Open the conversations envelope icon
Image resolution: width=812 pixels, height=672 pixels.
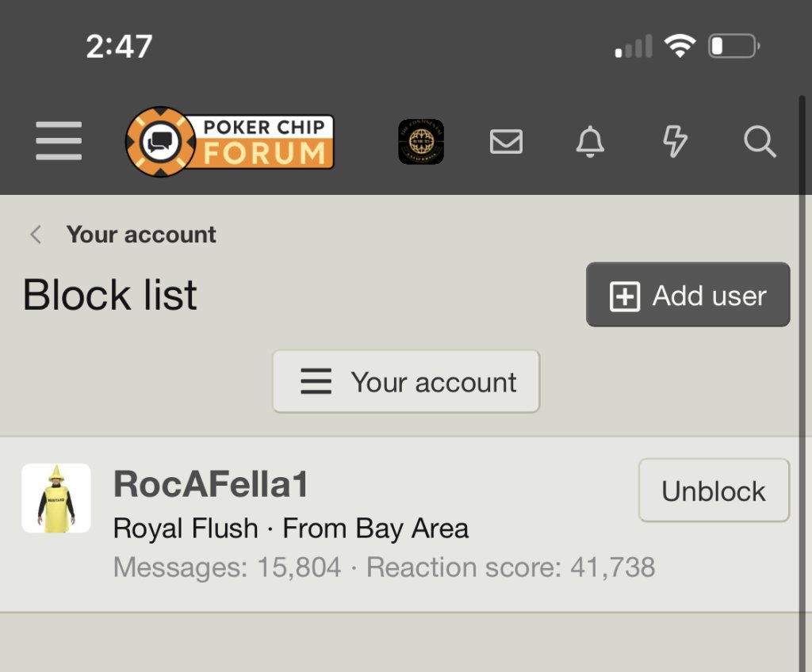[x=506, y=142]
